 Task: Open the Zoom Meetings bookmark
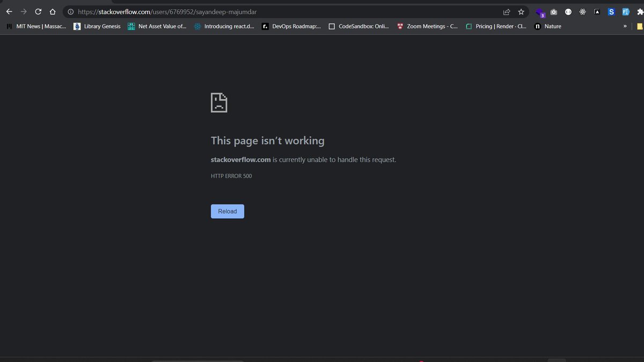tap(427, 26)
